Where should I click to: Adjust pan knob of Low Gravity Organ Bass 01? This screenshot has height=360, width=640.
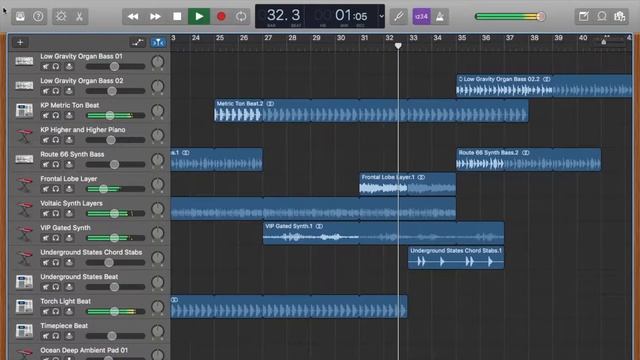point(158,62)
